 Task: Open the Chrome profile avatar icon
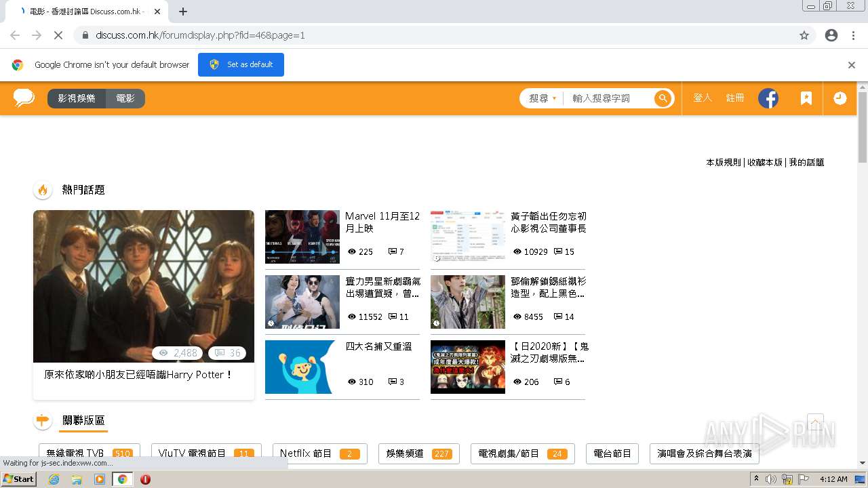831,35
